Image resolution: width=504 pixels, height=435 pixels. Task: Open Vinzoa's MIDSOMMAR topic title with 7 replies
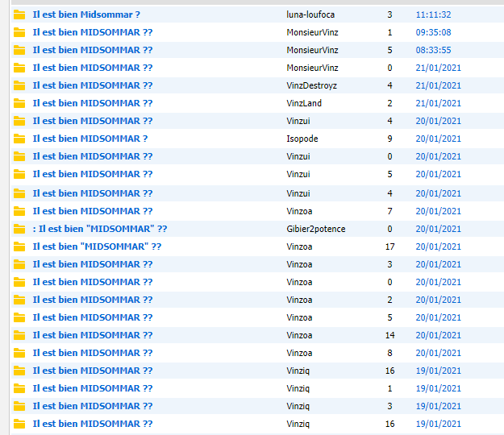coord(93,211)
